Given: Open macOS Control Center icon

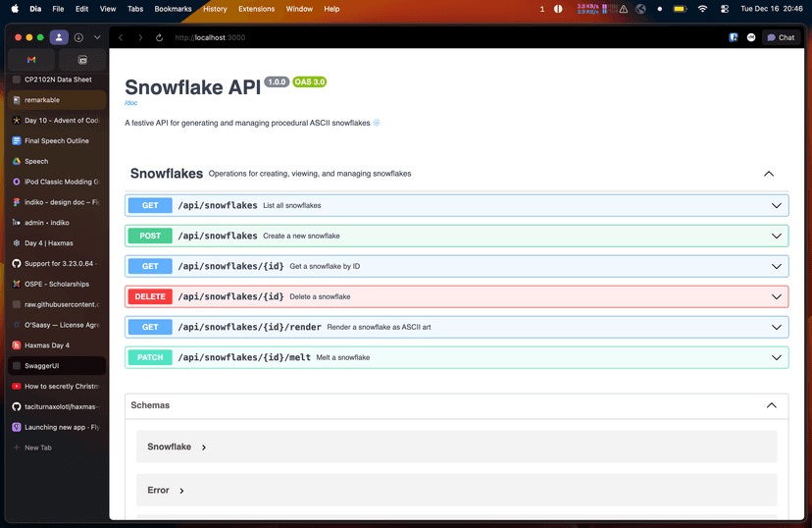Looking at the screenshot, I should pyautogui.click(x=725, y=9).
